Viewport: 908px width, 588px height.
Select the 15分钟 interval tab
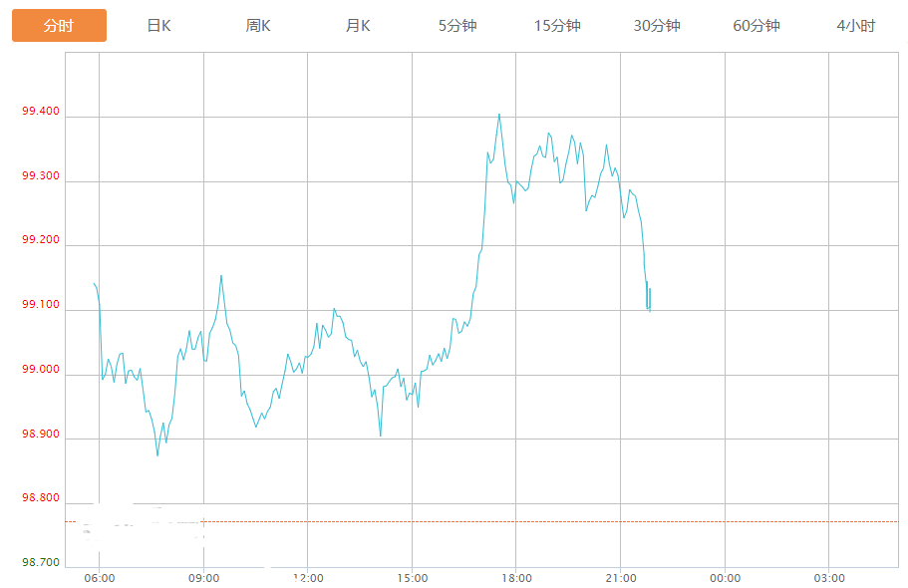pyautogui.click(x=557, y=26)
